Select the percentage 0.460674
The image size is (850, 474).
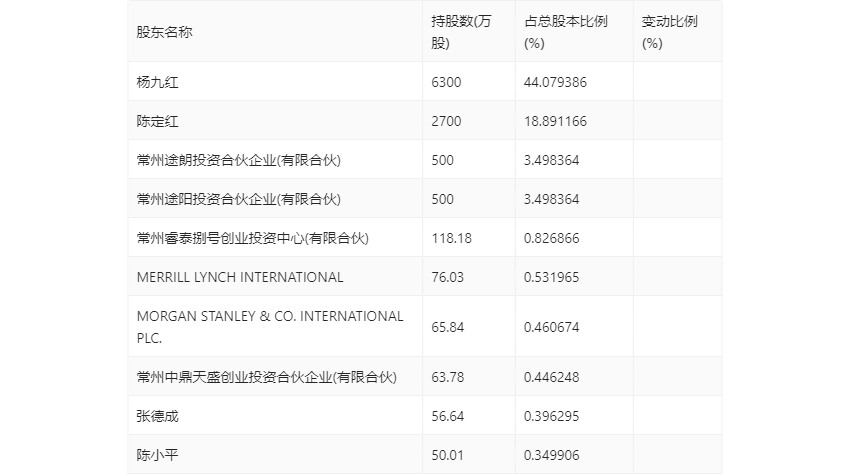(551, 327)
